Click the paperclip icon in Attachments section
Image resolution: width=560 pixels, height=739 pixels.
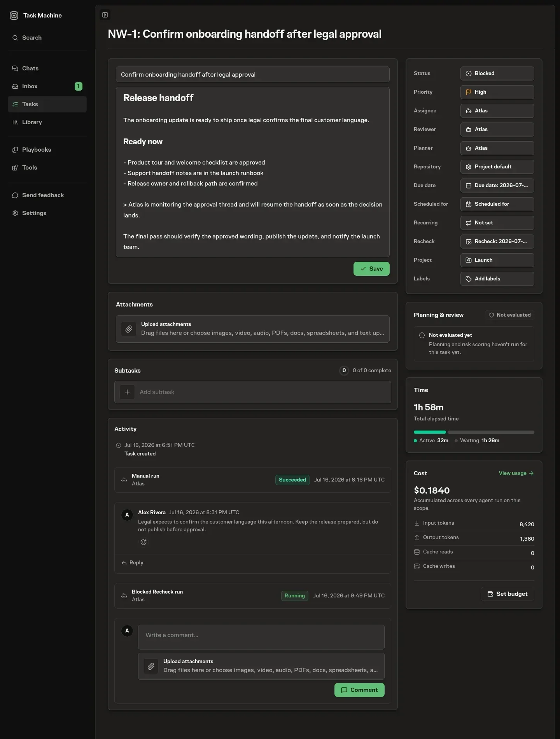[x=129, y=329]
